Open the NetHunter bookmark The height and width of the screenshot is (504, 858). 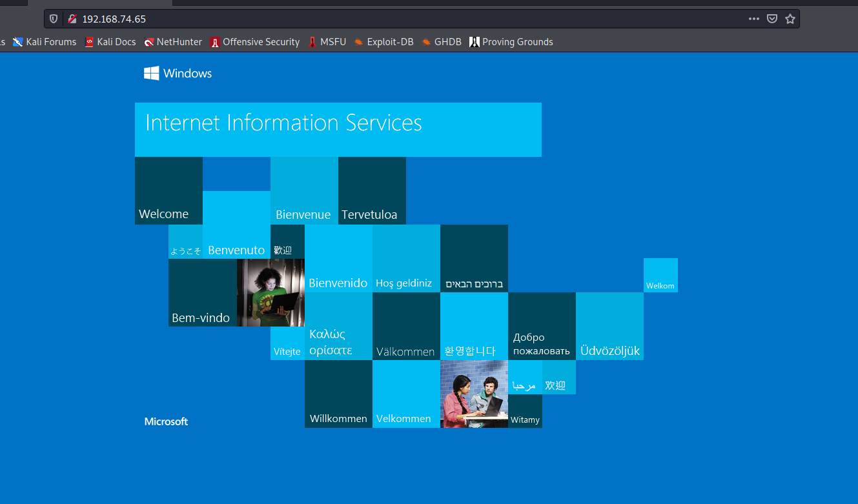173,41
